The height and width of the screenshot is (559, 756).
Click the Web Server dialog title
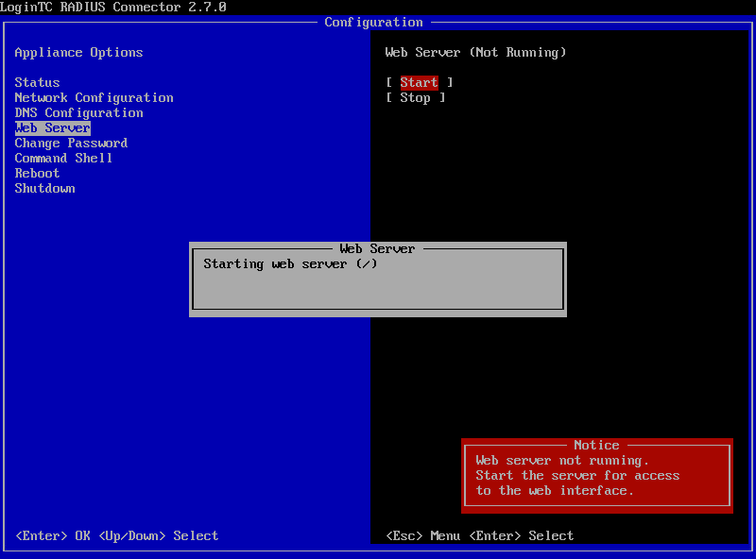coord(377,248)
